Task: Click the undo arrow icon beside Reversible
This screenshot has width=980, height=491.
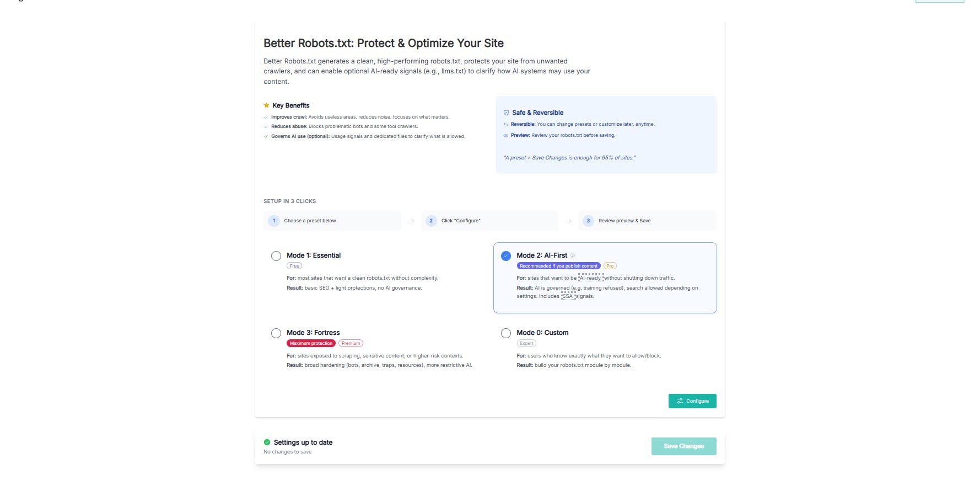Action: coord(505,124)
